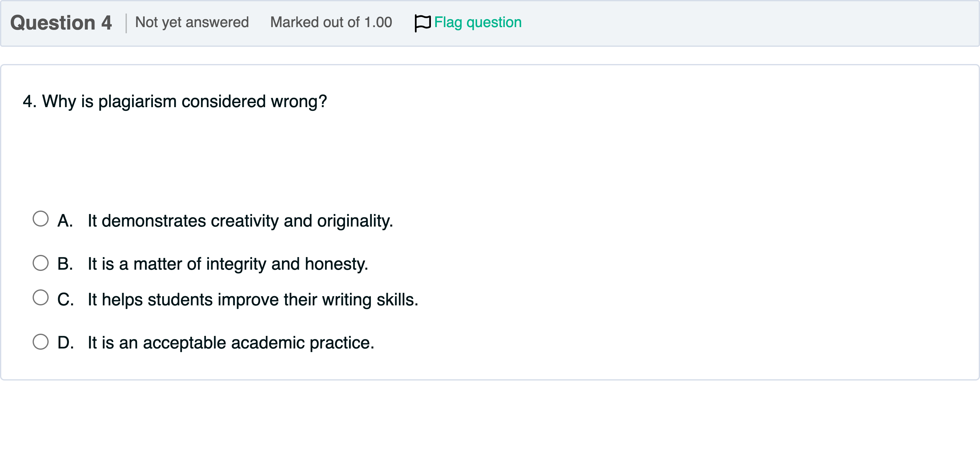The height and width of the screenshot is (463, 980).
Task: Click the vertical divider after Question 4
Action: (126, 23)
